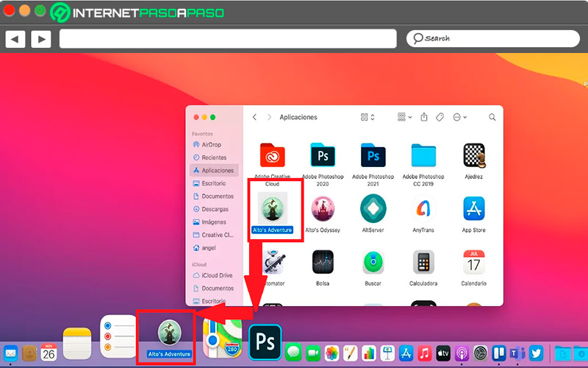Image resolution: width=588 pixels, height=368 pixels.
Task: Select Alto's Odyssey app
Action: pos(323,208)
